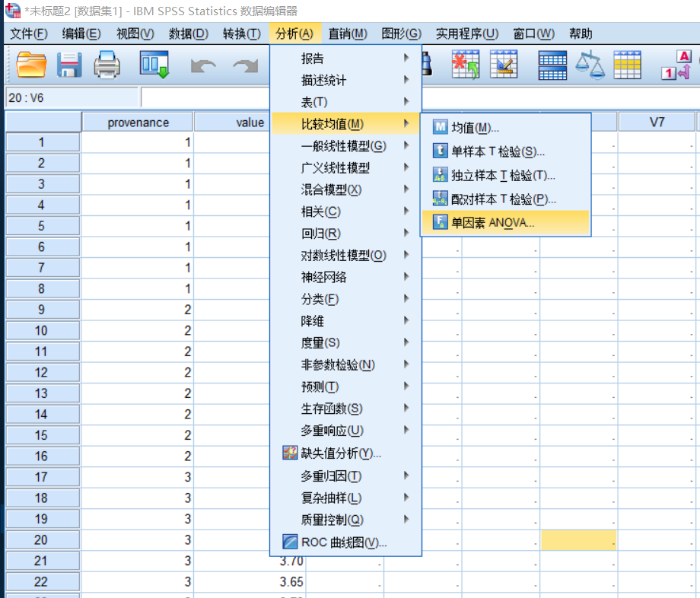Click the 3.65 cell in row 22
Screen dimensions: 700x598
250,581
